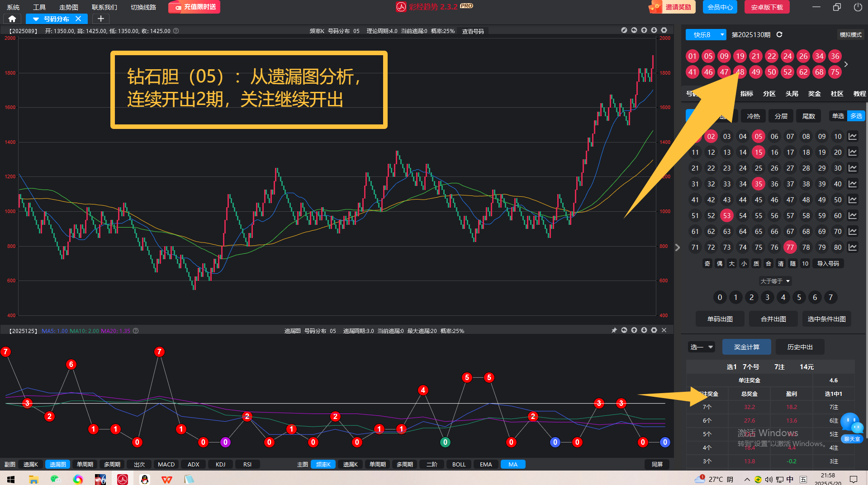Switch selection mode to 单选
This screenshot has width=868, height=485.
pos(838,116)
